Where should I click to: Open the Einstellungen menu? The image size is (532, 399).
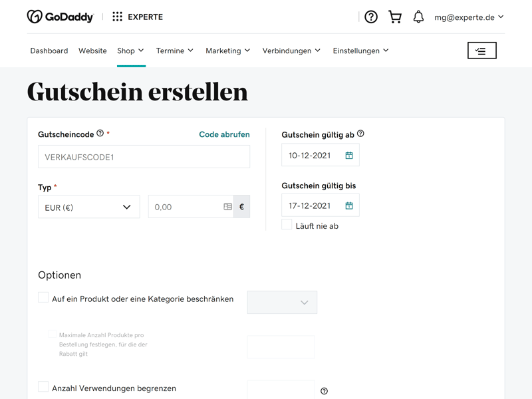click(360, 51)
